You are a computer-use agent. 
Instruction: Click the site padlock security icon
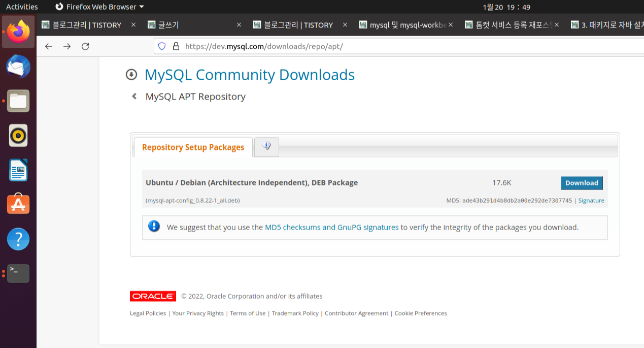coord(176,46)
